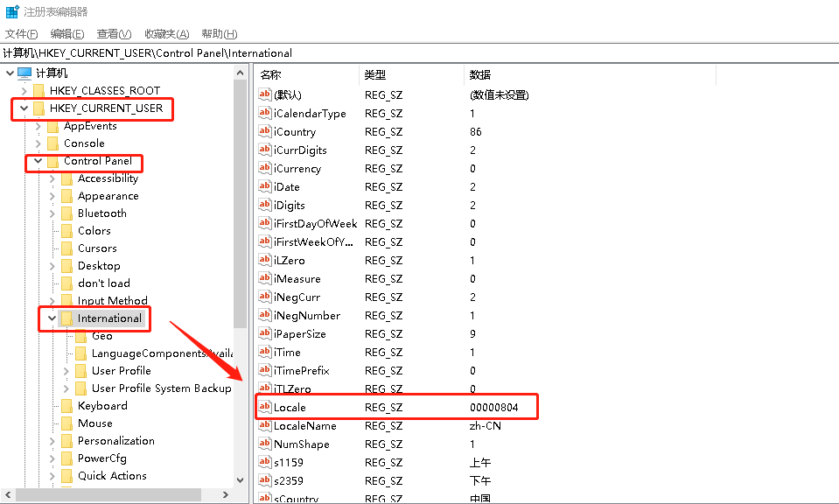Expand the HKEY_CLASSES_ROOT node
839x504 pixels.
24,91
